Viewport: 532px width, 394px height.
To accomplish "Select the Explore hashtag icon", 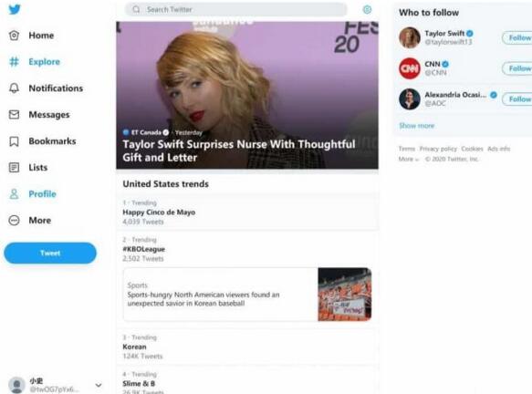I will (14, 62).
